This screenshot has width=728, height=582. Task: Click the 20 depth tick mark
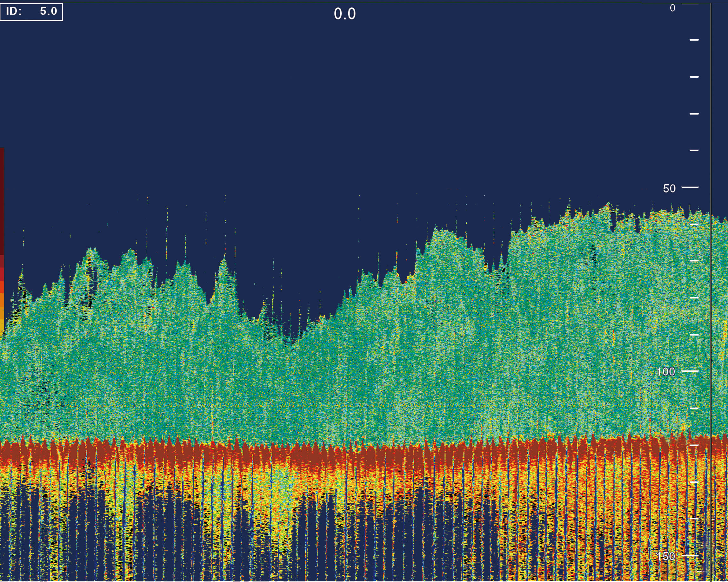694,77
